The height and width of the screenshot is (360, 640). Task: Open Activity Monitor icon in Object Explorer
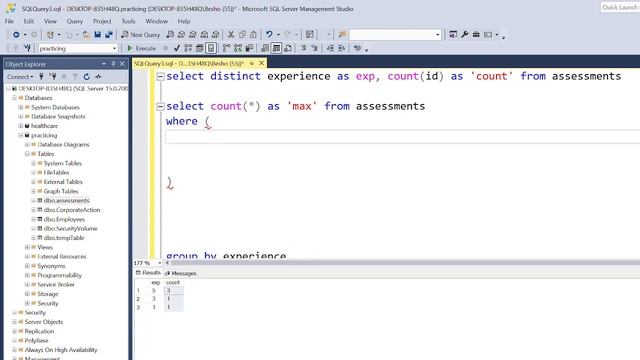[x=98, y=77]
